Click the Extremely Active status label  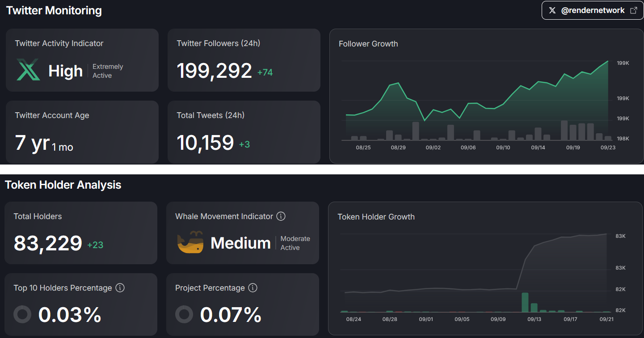click(108, 71)
